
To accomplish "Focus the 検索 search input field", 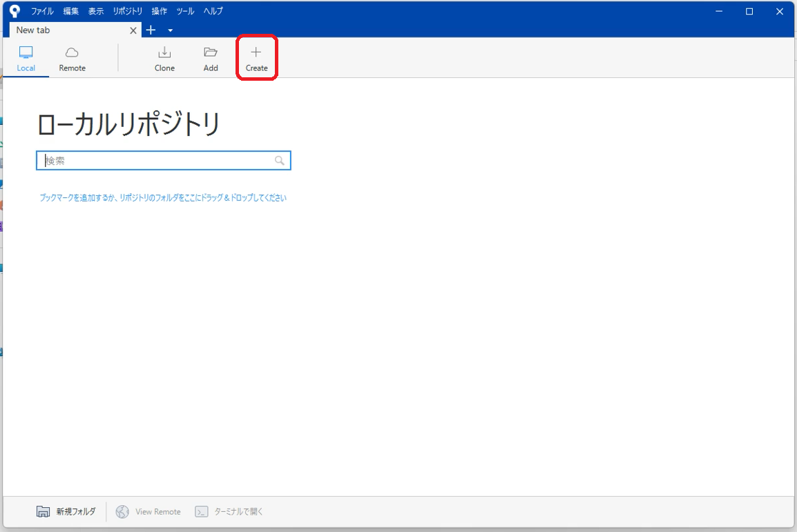I will [x=163, y=160].
